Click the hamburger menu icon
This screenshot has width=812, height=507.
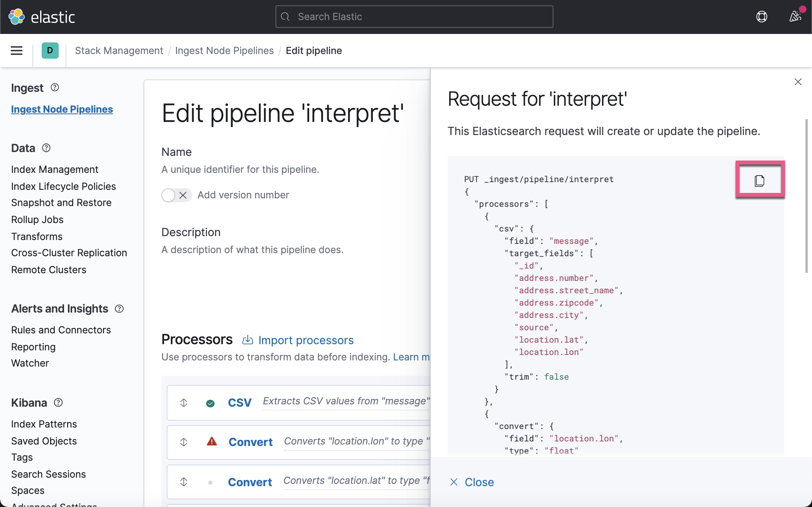tap(16, 50)
